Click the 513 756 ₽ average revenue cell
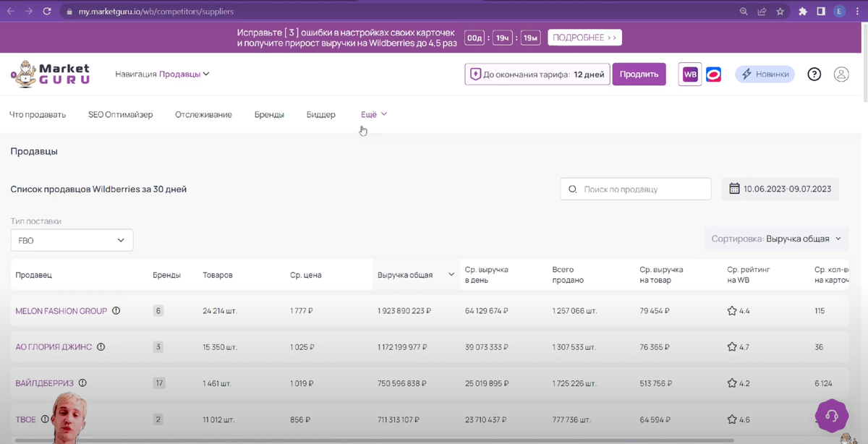The width and height of the screenshot is (868, 444). (654, 383)
